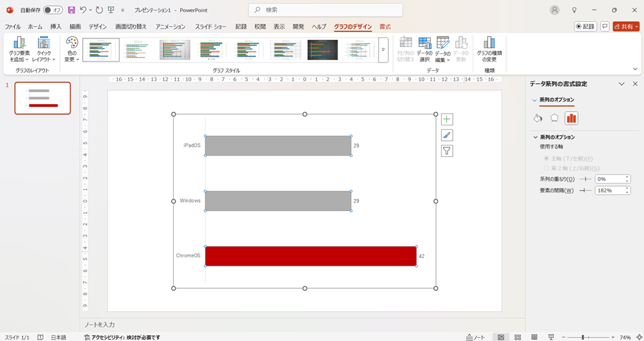
Task: Open the comments icon
Action: 605,26
